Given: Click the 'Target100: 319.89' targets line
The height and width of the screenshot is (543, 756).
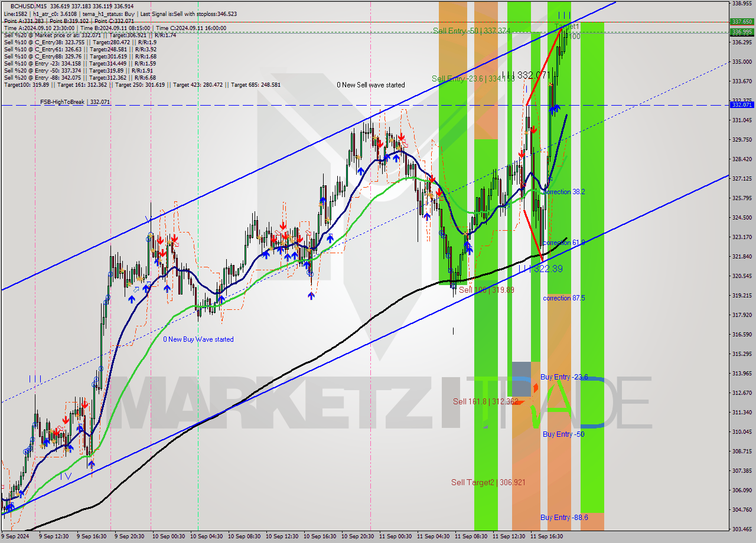Looking at the screenshot, I should click(142, 84).
